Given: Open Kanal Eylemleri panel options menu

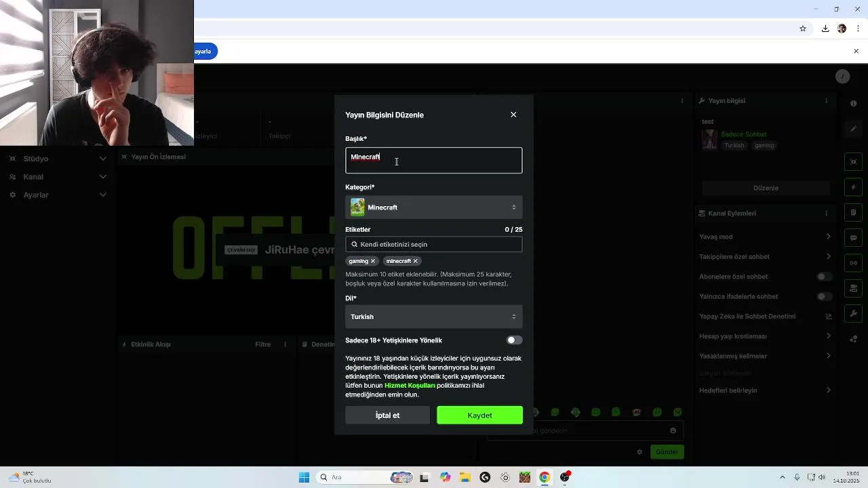Looking at the screenshot, I should 826,213.
